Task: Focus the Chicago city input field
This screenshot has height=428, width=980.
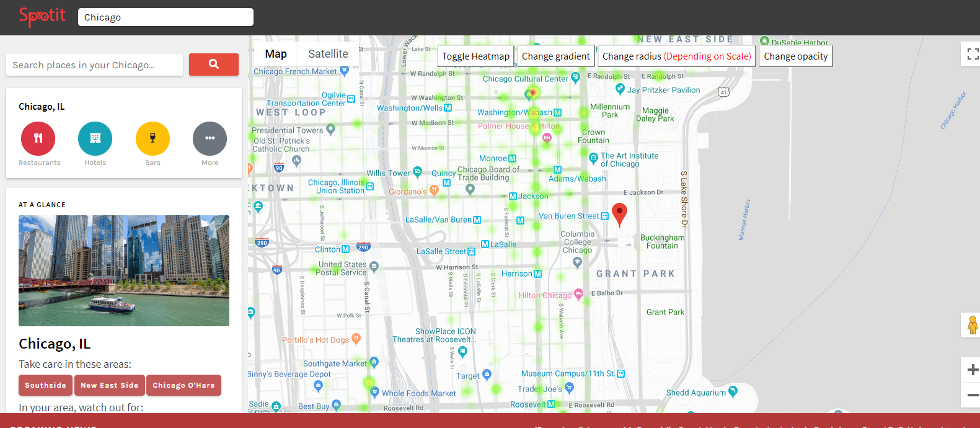Action: click(x=166, y=17)
